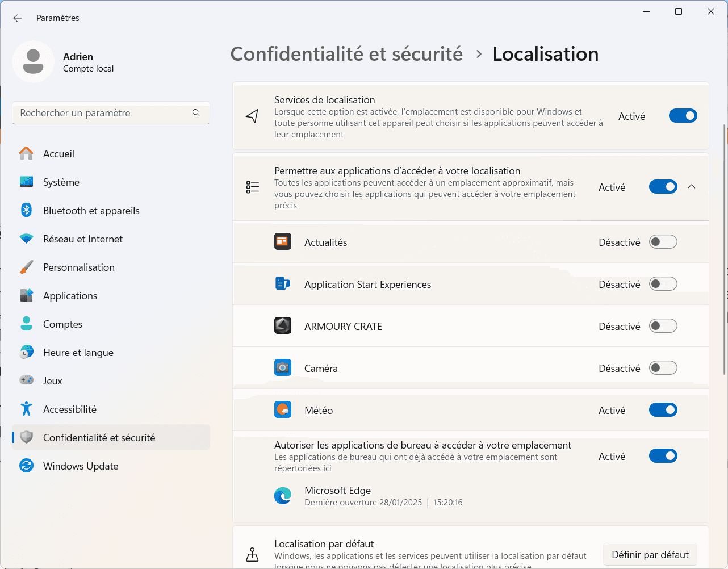Viewport: 728px width, 569px height.
Task: Open the Applications sidebar entry
Action: [111, 295]
